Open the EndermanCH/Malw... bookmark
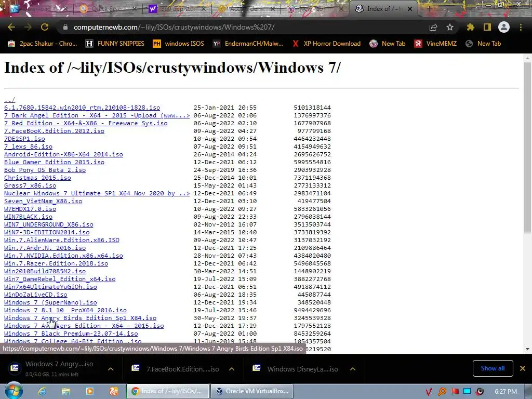The image size is (532, 399). point(248,44)
